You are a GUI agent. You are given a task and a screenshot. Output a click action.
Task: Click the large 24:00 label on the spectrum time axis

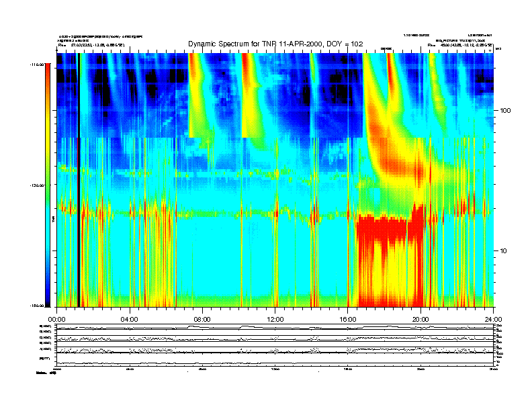[x=493, y=320]
